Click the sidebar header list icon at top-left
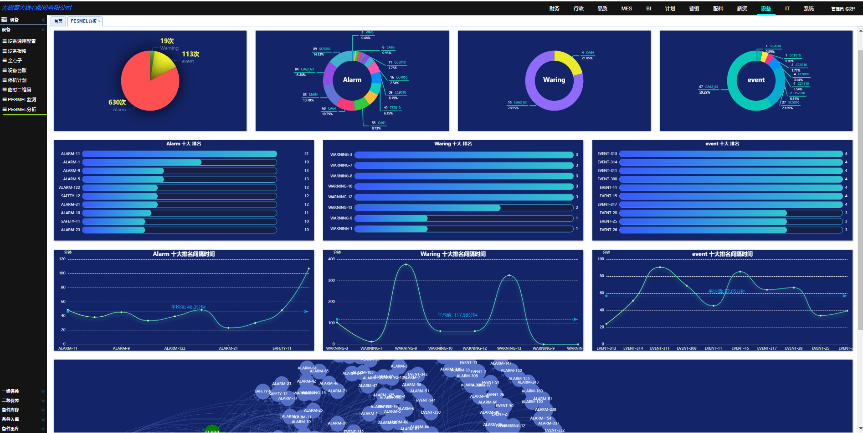This screenshot has width=863, height=433. [x=4, y=19]
